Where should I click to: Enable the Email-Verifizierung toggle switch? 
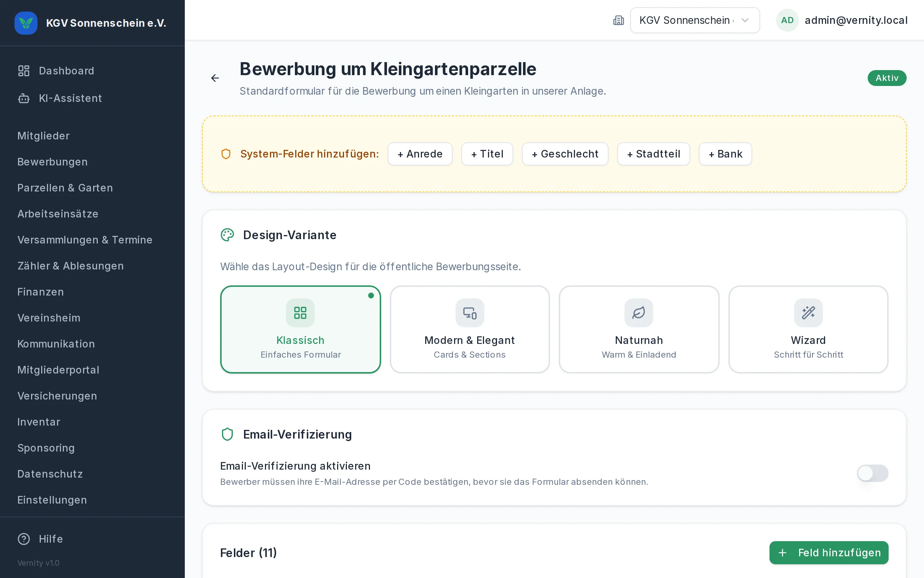point(872,473)
